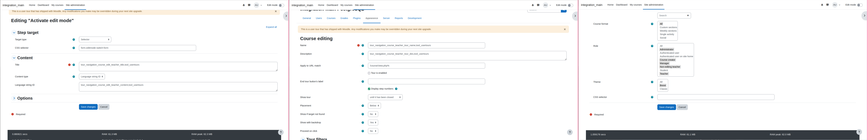Enable the Tour is enabled checkbox

pyautogui.click(x=369, y=73)
